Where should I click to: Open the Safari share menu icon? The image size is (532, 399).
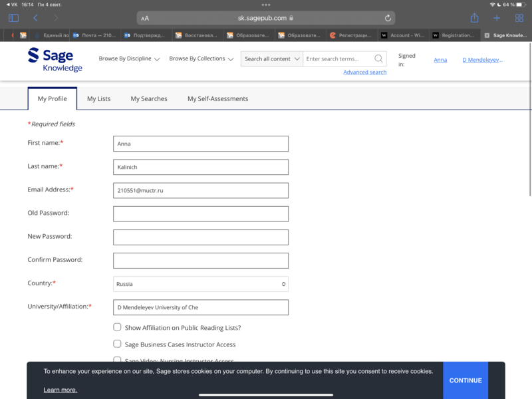pos(474,18)
